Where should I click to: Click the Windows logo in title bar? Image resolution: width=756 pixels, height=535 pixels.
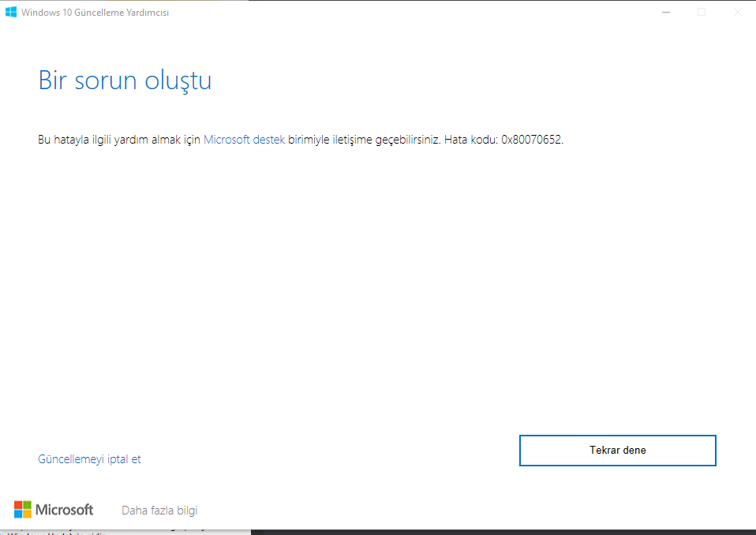pyautogui.click(x=10, y=12)
